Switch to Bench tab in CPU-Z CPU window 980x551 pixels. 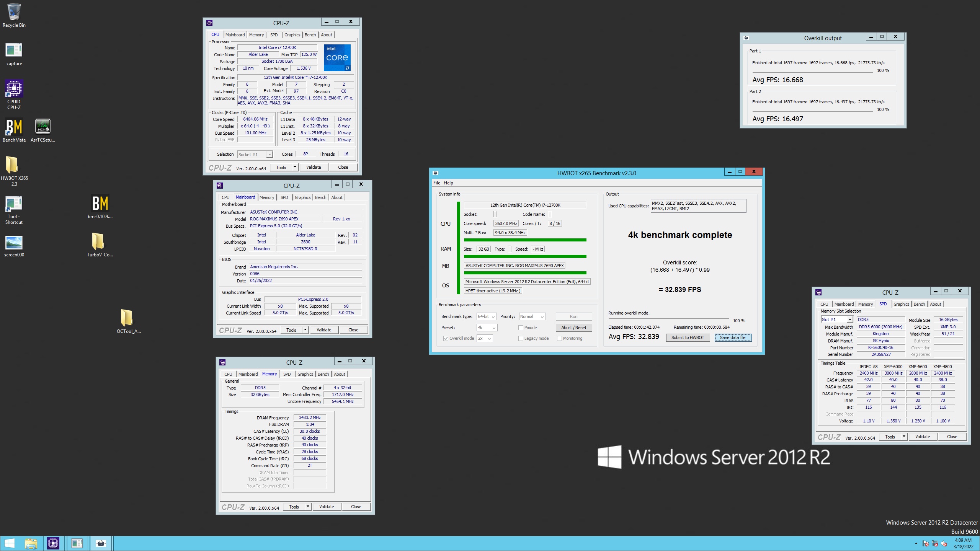310,35
